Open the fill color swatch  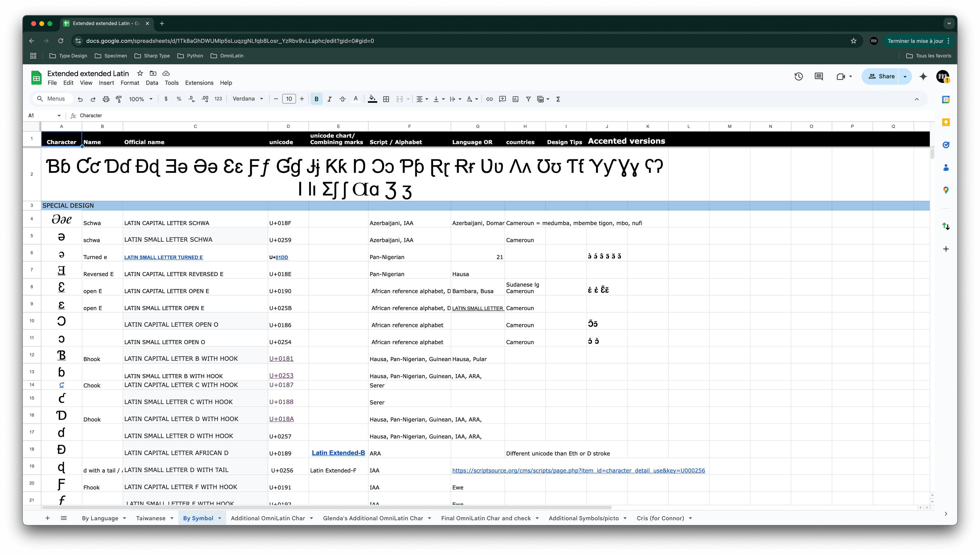372,99
